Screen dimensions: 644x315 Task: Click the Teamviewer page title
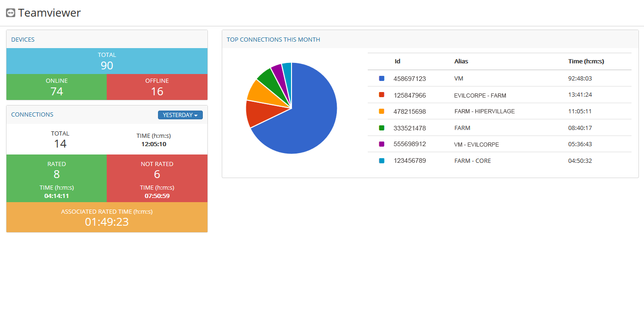(49, 13)
